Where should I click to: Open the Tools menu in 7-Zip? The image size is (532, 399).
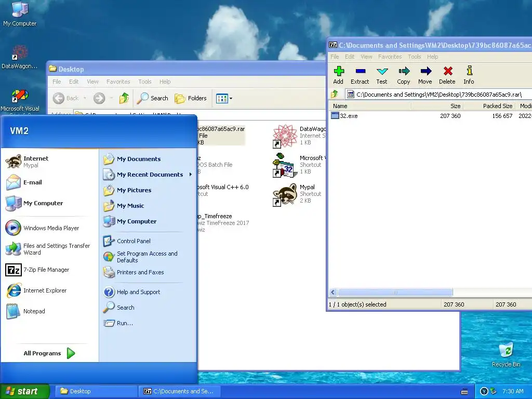pyautogui.click(x=414, y=57)
